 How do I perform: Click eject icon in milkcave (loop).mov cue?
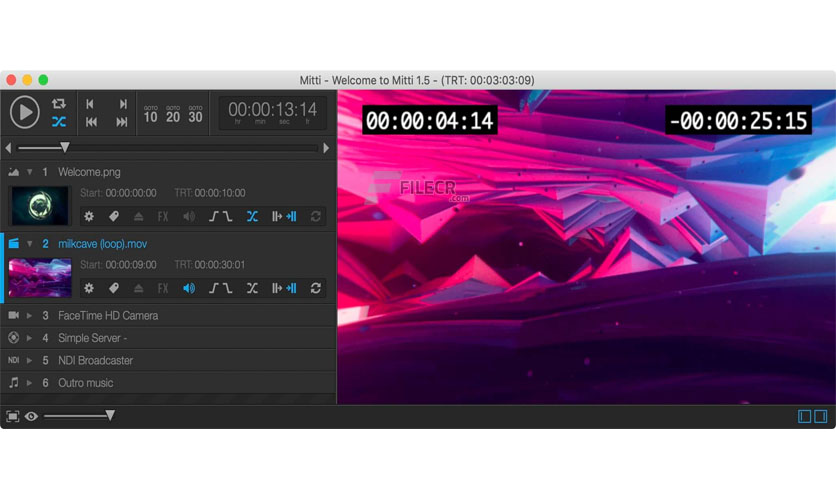point(138,288)
